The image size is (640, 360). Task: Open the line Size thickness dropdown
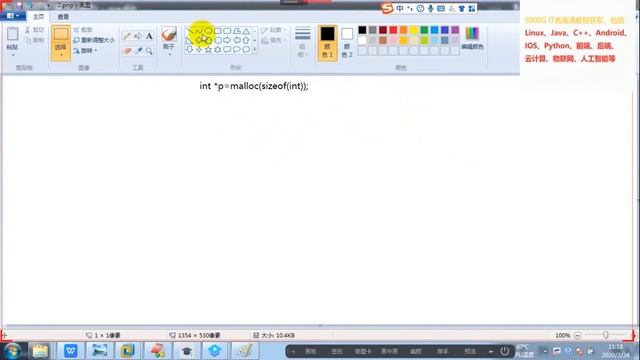click(302, 42)
